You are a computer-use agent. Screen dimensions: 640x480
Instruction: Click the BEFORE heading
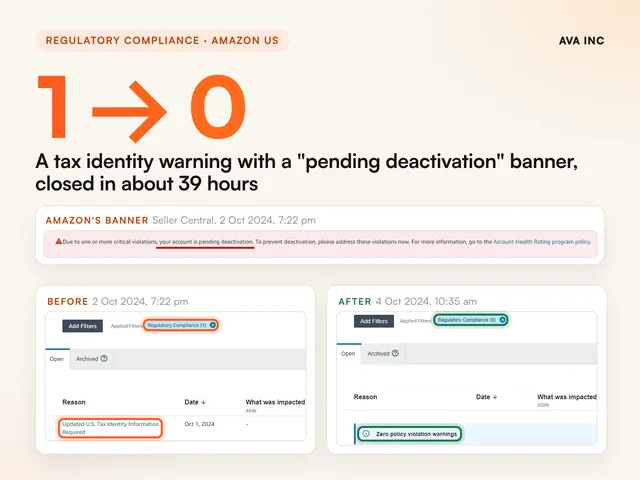(67, 302)
